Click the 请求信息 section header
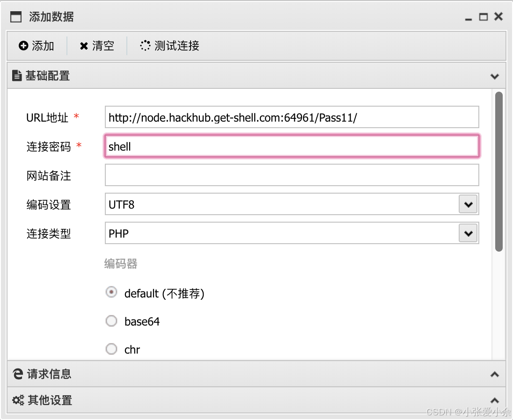Viewport: 513px width, 420px height. (256, 374)
